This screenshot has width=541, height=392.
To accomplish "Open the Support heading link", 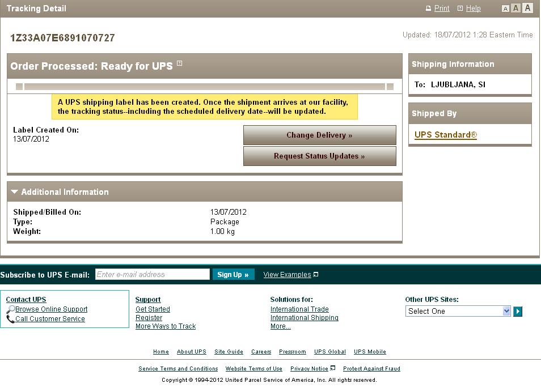I will (x=148, y=299).
